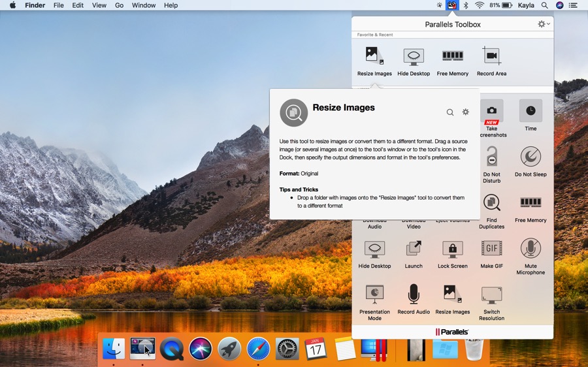Click the "Format:" label in the popover
Screen dimensions: 588x367
coord(289,174)
